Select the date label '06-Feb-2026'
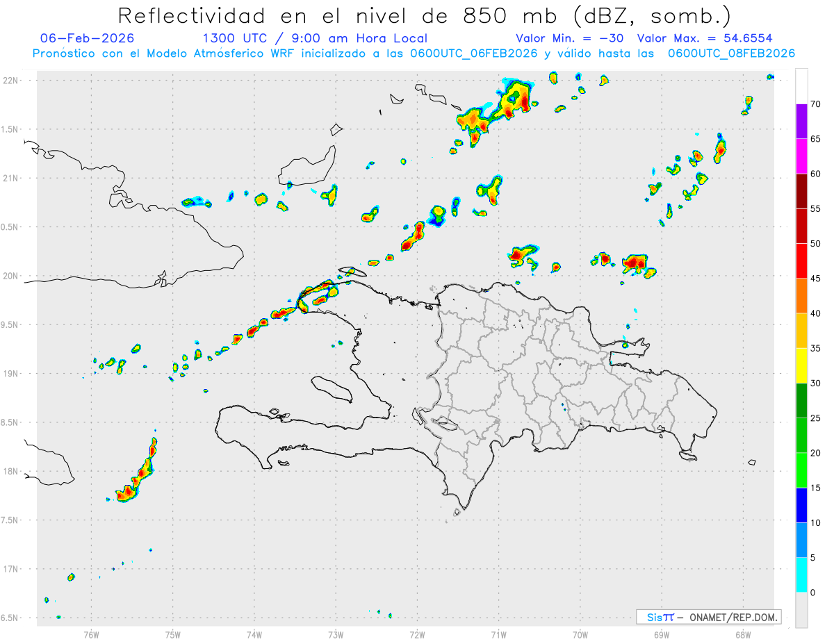Viewport: 834px width, 644px height. click(x=88, y=38)
